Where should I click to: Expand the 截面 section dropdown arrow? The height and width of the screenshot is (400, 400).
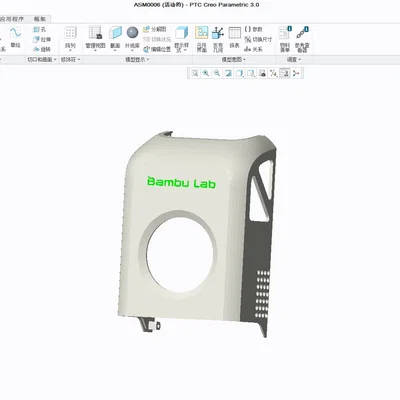pyautogui.click(x=115, y=51)
